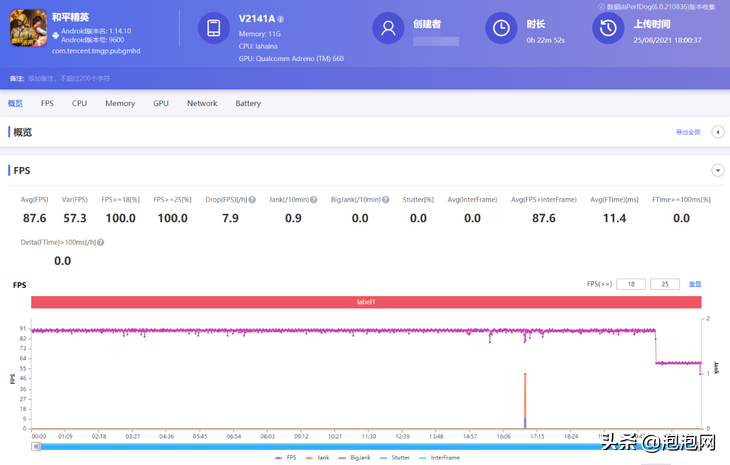Switch to the CPU tab
This screenshot has height=465, width=730.
[79, 103]
